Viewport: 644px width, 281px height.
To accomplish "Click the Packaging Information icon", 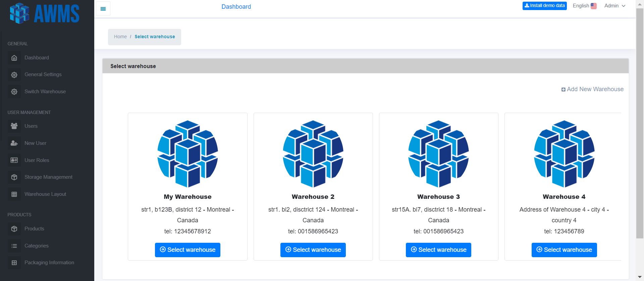I will coord(14,263).
